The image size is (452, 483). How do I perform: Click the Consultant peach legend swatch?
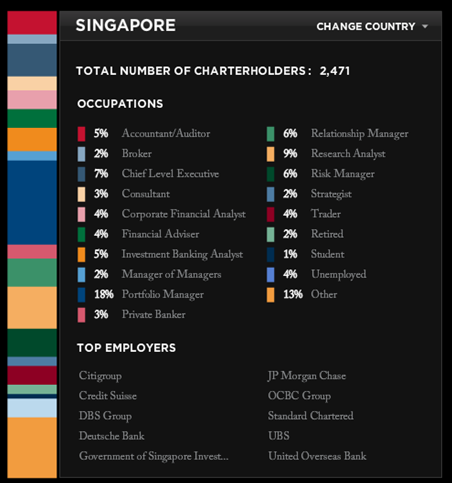click(x=81, y=194)
